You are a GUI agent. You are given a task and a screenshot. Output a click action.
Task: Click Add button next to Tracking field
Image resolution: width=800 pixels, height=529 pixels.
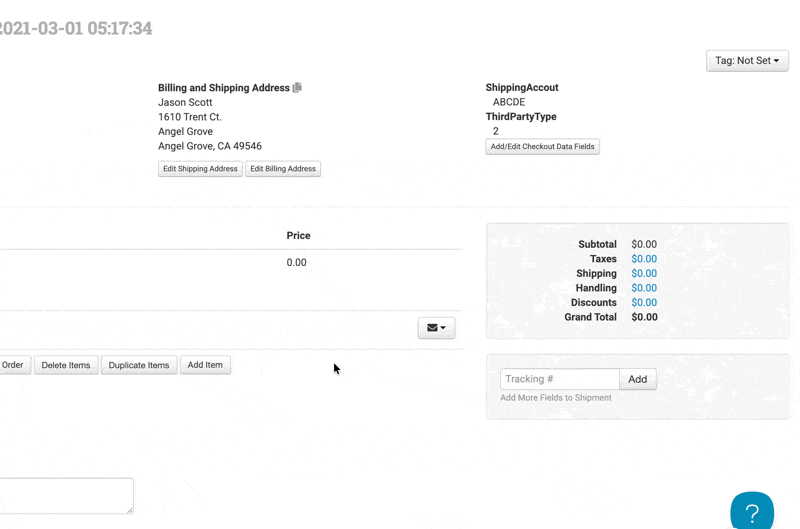pos(637,379)
